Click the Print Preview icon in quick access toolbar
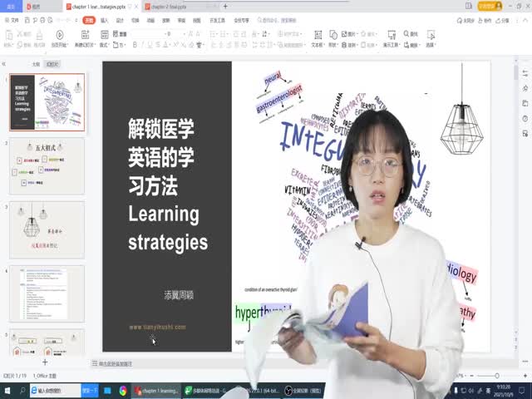The height and width of the screenshot is (399, 532). [x=50, y=20]
